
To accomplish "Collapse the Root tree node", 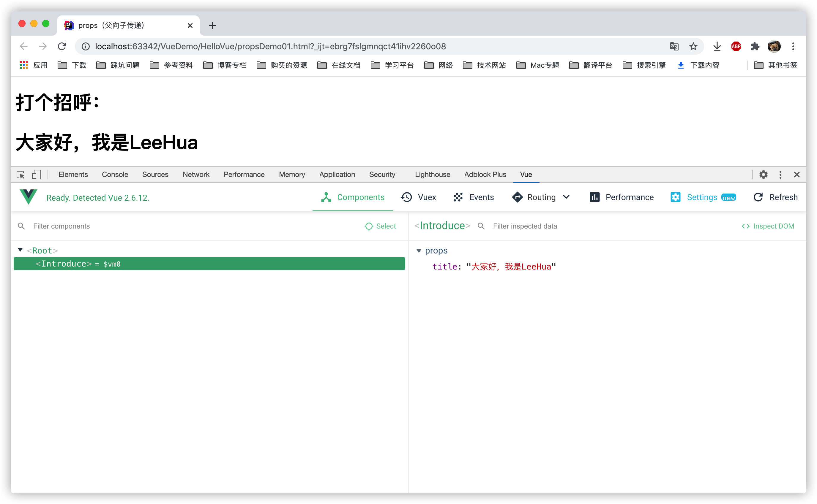I will click(x=20, y=250).
